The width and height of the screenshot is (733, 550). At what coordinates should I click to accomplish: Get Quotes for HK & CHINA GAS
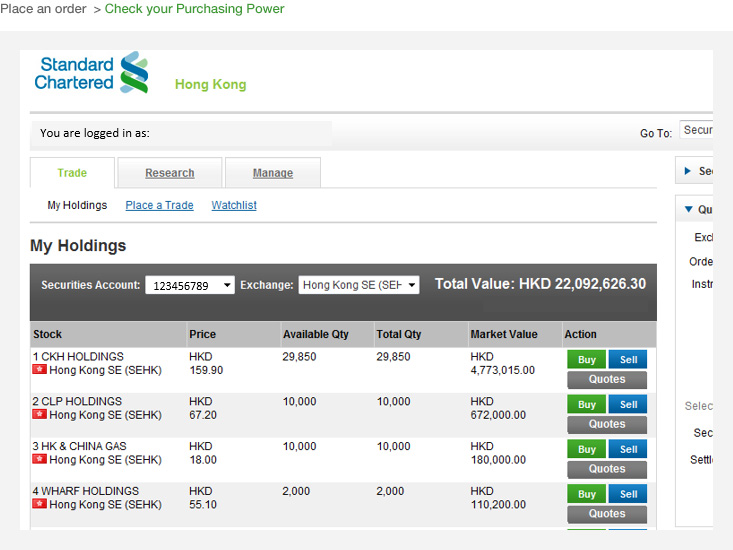(x=607, y=469)
